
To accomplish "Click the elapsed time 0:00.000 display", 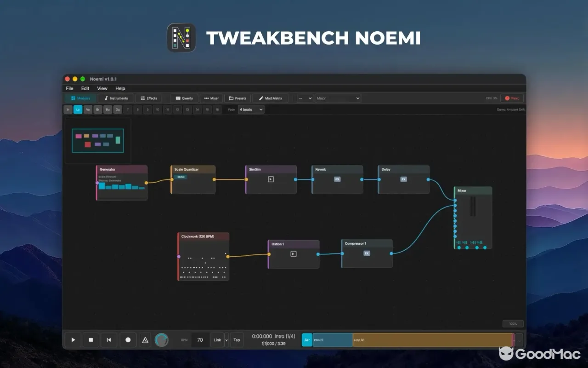I will pos(262,336).
